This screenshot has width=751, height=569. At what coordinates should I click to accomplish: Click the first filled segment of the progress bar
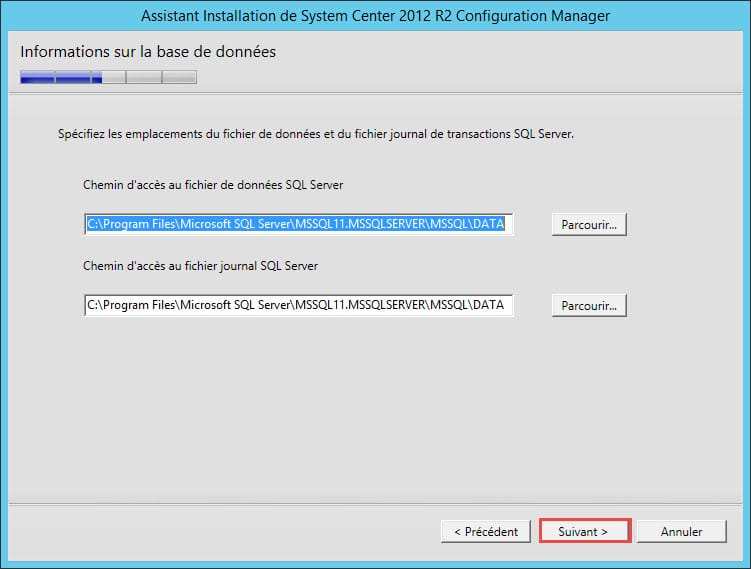pyautogui.click(x=37, y=77)
